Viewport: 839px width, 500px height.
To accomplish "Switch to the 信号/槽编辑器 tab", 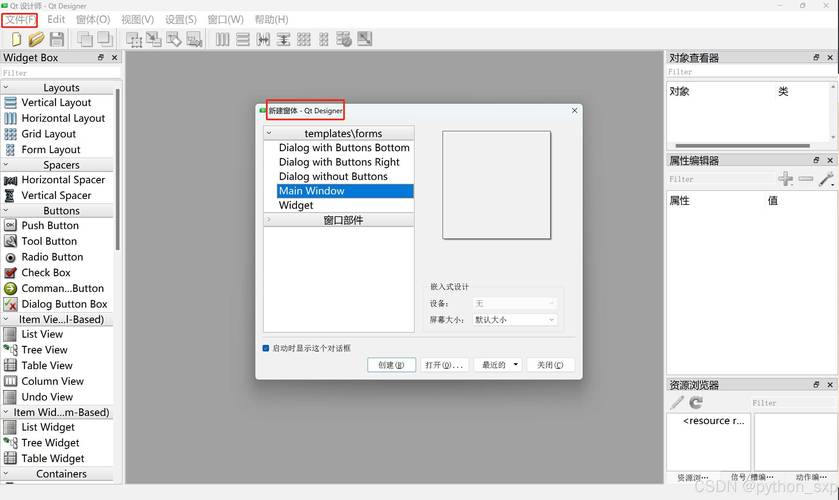I will pyautogui.click(x=752, y=477).
